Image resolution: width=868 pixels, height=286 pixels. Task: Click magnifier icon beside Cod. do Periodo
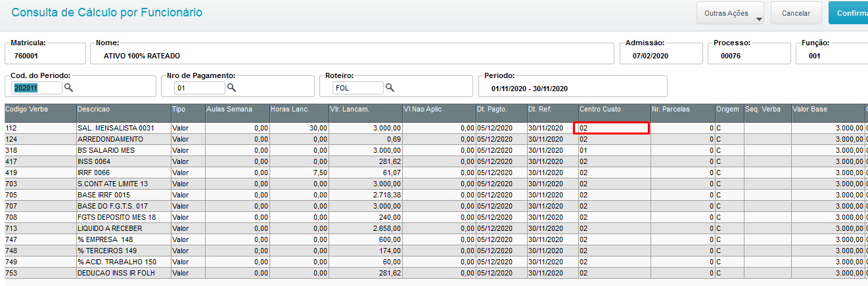[x=68, y=87]
